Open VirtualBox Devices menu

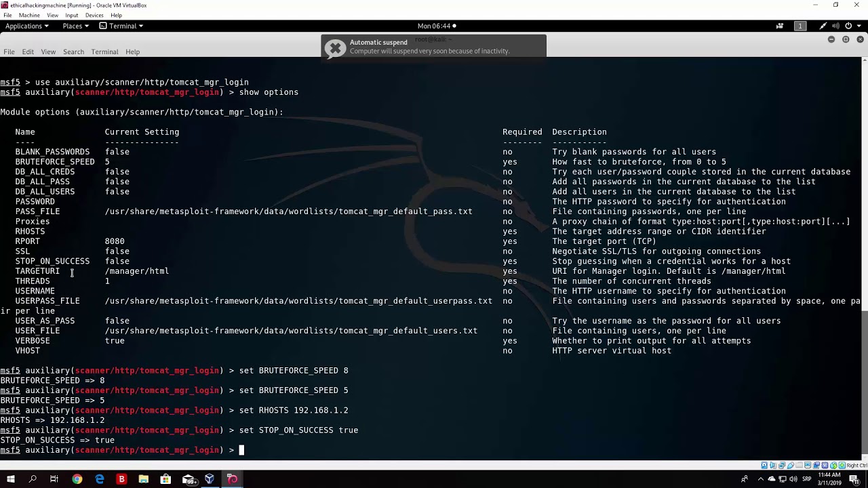point(94,15)
